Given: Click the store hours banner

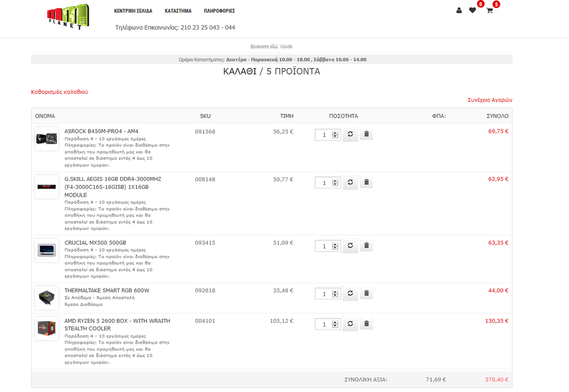Looking at the screenshot, I should tap(272, 59).
